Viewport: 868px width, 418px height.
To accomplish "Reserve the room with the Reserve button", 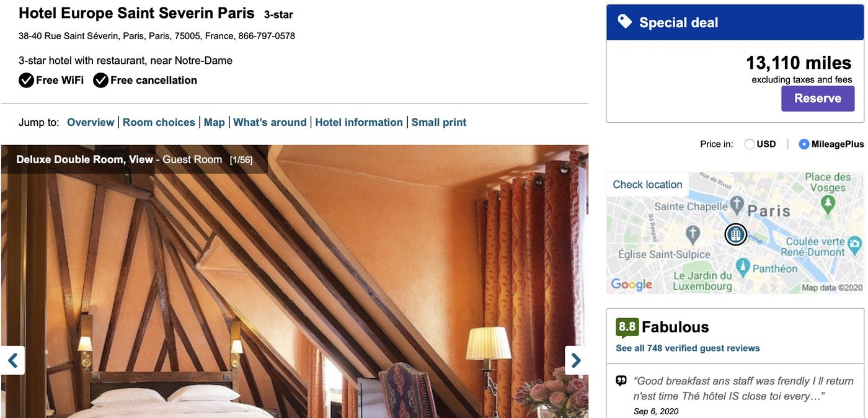I will pos(818,99).
